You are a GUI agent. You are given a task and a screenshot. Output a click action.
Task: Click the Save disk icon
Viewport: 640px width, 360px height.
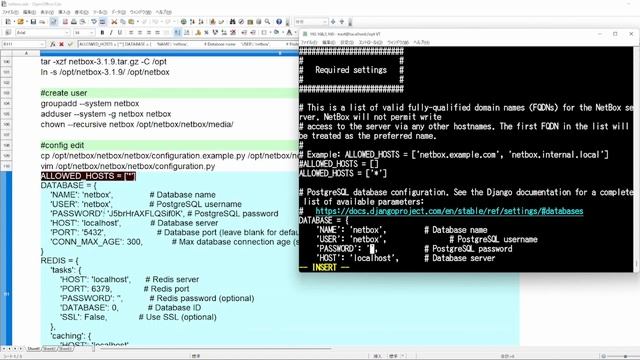coord(33,22)
